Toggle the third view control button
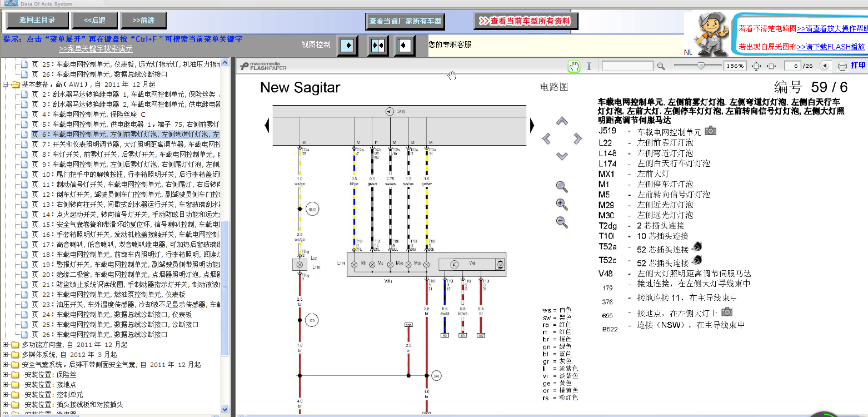 405,45
